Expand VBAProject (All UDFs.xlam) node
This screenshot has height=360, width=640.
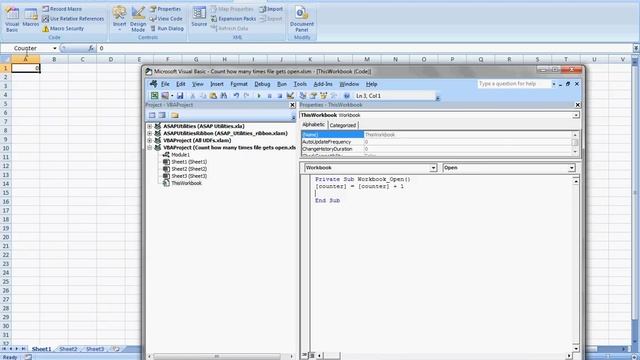(150, 140)
